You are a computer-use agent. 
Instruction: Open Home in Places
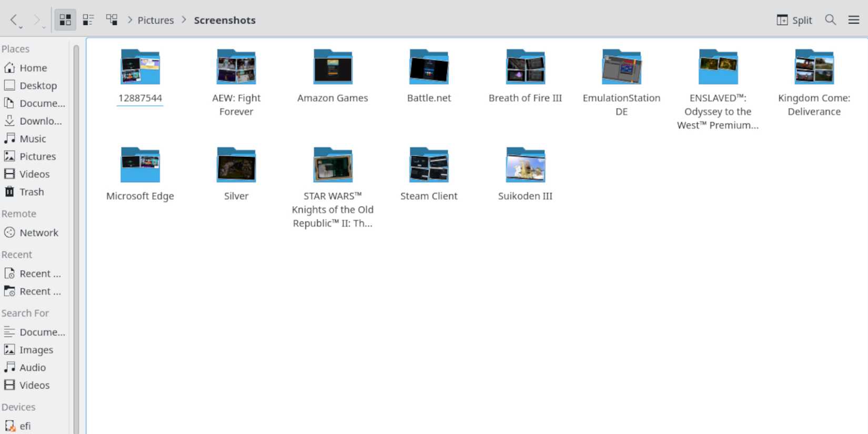coord(34,68)
